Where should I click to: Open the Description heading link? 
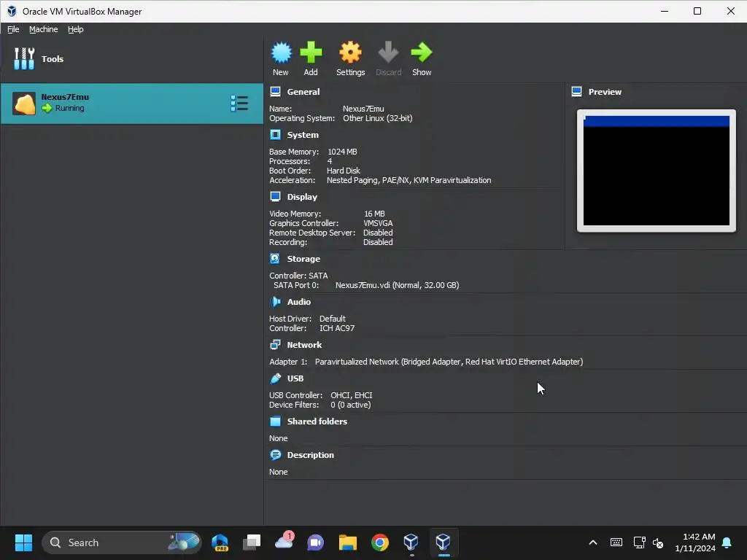coord(310,455)
